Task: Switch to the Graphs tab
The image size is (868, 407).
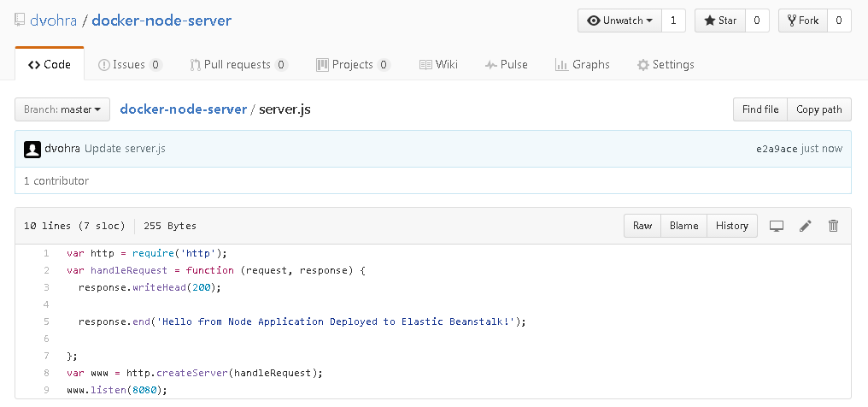Action: point(583,65)
